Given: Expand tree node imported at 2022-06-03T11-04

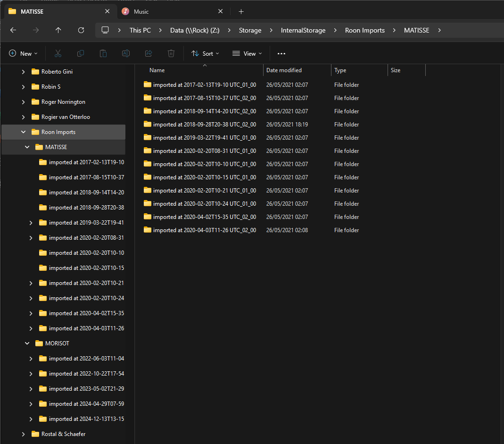Looking at the screenshot, I should [31, 359].
